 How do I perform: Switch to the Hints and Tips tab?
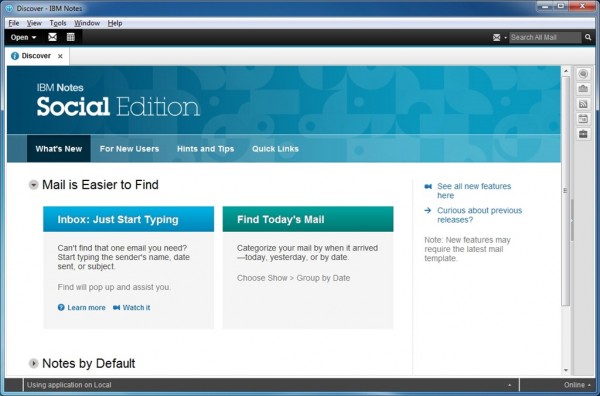click(205, 149)
